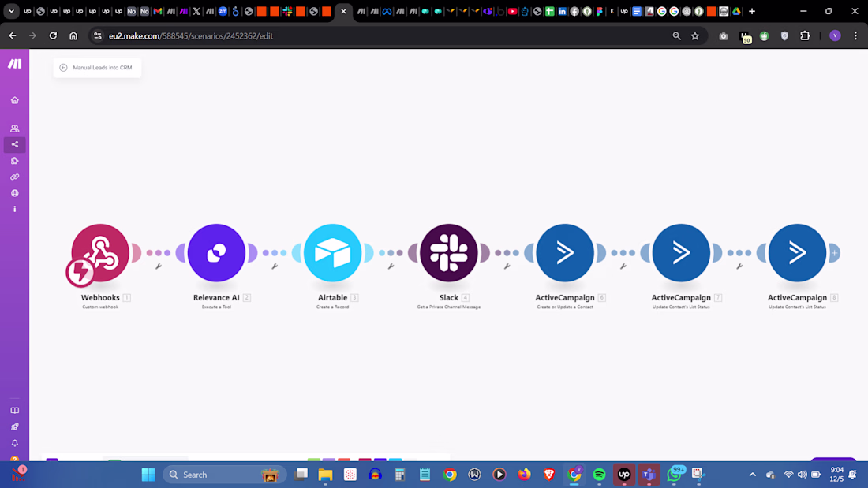Show hidden system tray icons
The height and width of the screenshot is (488, 868).
752,475
